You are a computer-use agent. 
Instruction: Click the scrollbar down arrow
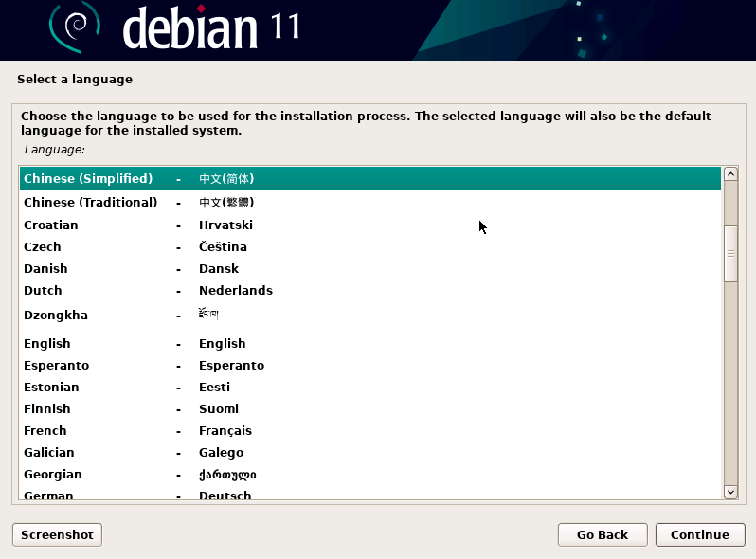click(731, 492)
